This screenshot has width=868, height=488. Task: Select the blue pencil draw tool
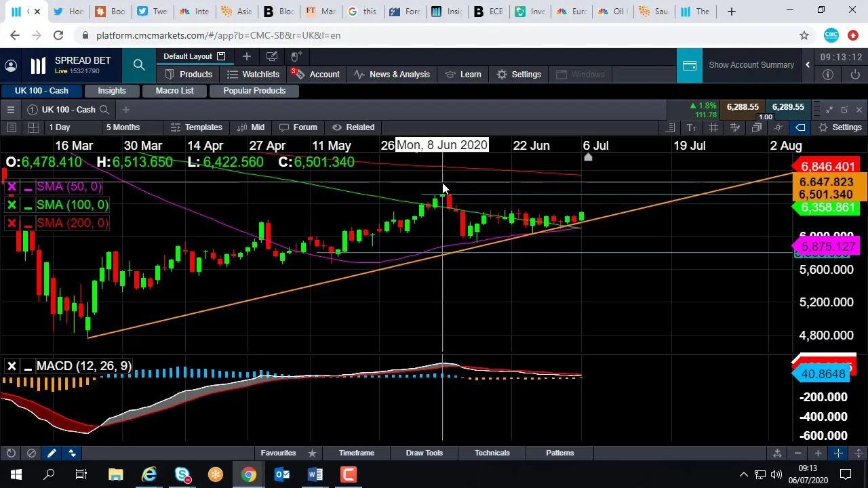coord(52,453)
